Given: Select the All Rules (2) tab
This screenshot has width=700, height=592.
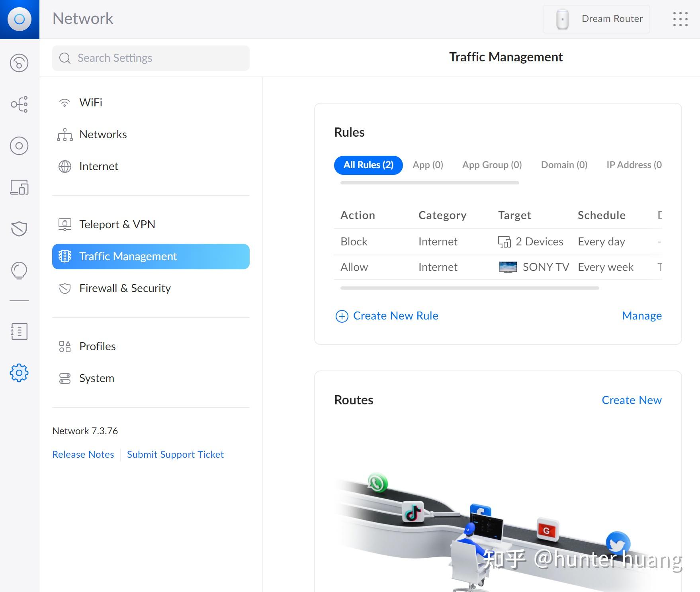Looking at the screenshot, I should pyautogui.click(x=368, y=165).
